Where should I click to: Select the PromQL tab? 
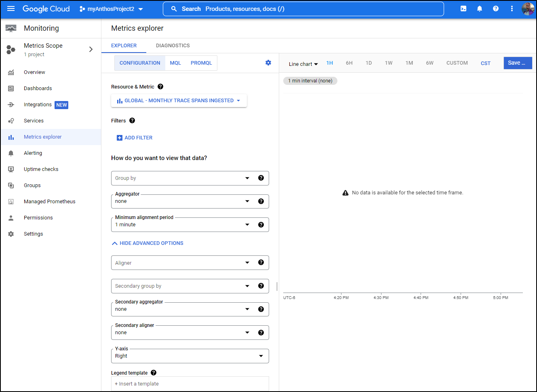pos(201,63)
